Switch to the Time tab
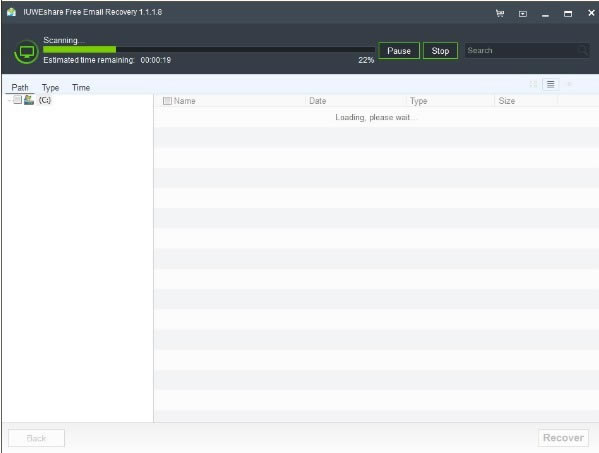The width and height of the screenshot is (599, 453). (81, 87)
